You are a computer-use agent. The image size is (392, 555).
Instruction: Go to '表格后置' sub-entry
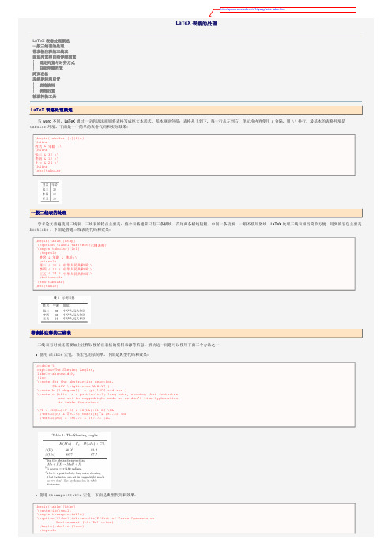[x=47, y=91]
